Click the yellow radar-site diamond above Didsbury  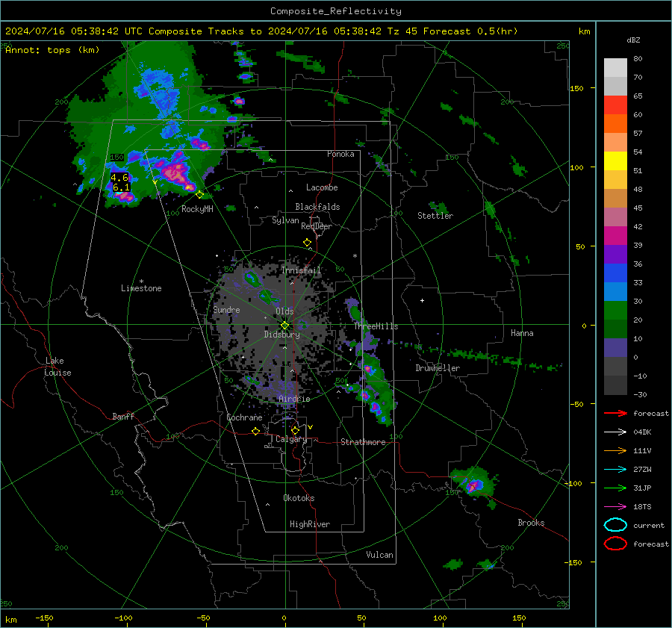click(x=285, y=326)
